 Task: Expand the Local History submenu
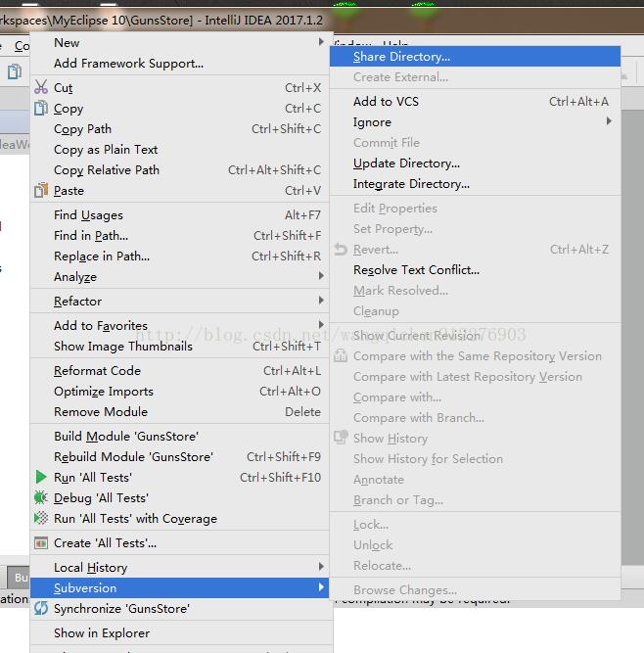coord(321,567)
